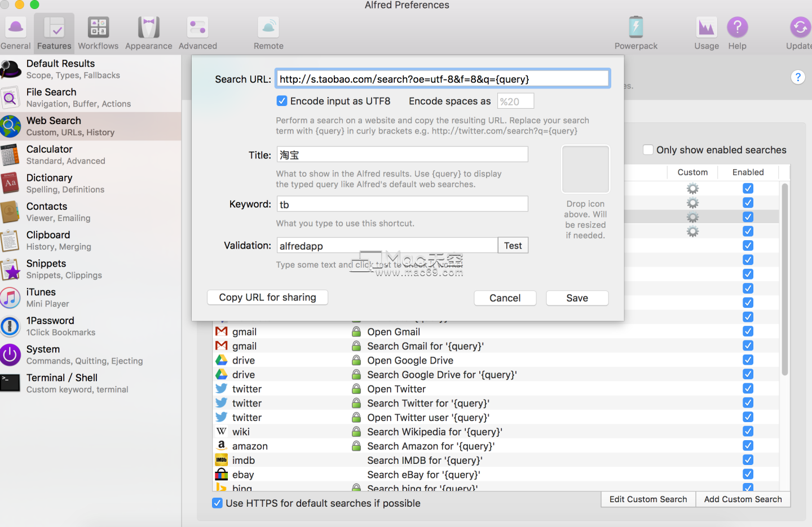
Task: Click the Test validation button
Action: pyautogui.click(x=513, y=245)
